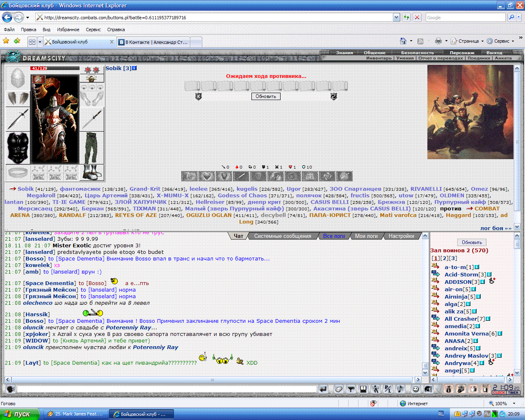
Task: Open the zoom level 100% dropdown
Action: pyautogui.click(x=514, y=404)
